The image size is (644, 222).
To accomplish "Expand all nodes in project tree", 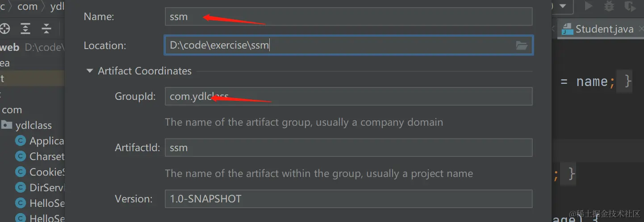I will point(25,29).
